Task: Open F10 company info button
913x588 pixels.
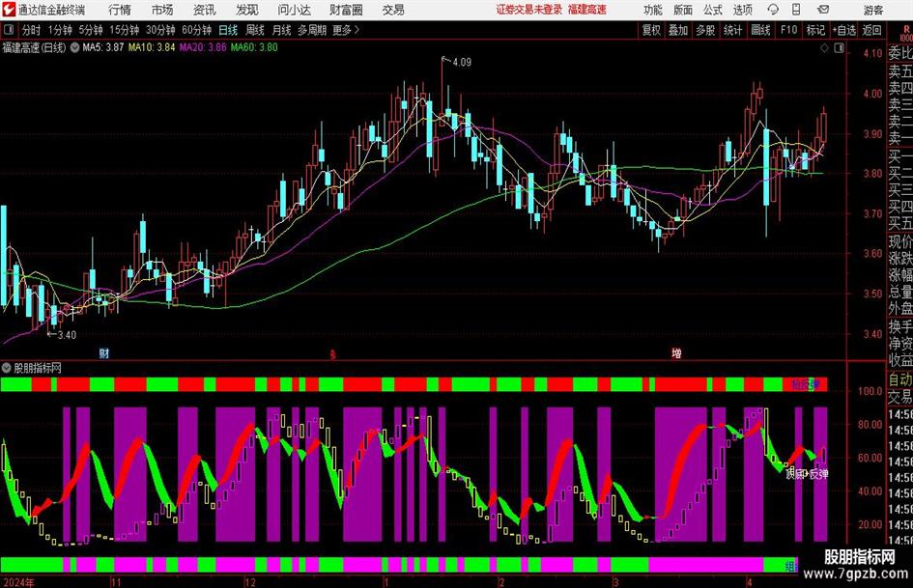Action: point(788,30)
